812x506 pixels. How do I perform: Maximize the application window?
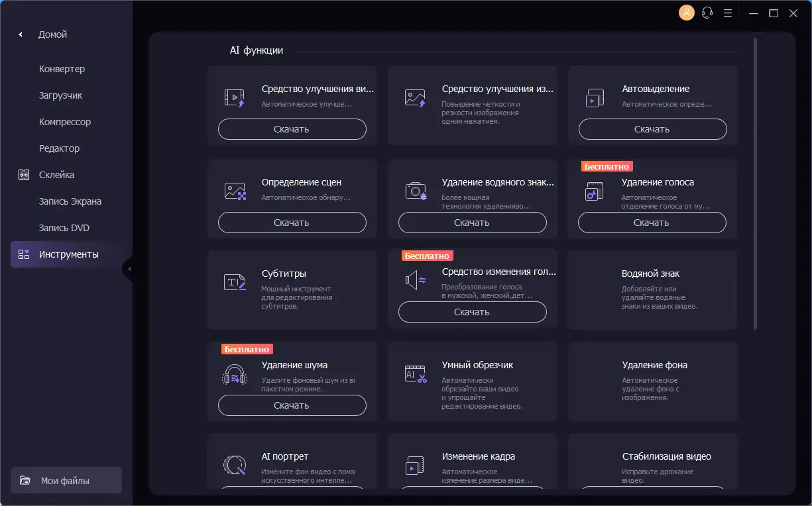[774, 13]
